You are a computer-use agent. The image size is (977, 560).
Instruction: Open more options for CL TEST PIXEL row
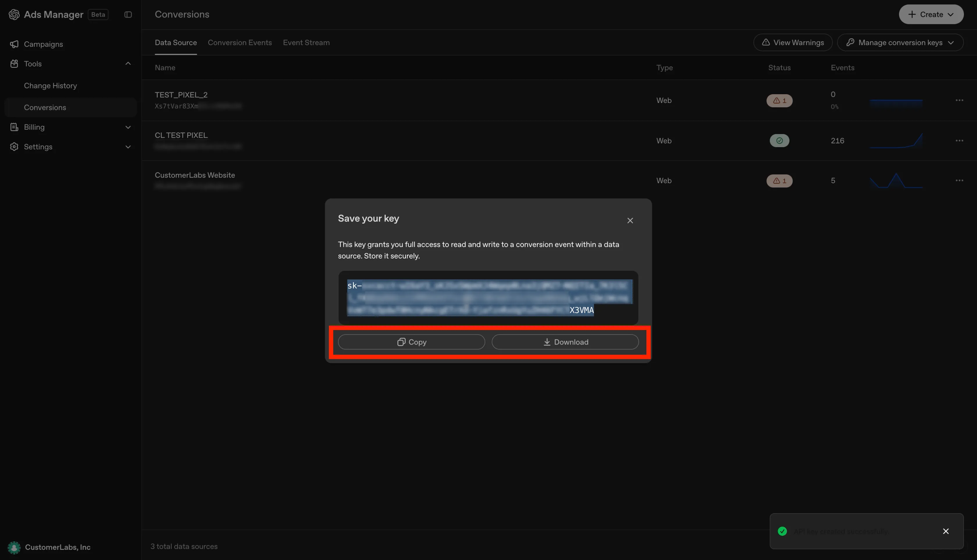click(x=959, y=140)
